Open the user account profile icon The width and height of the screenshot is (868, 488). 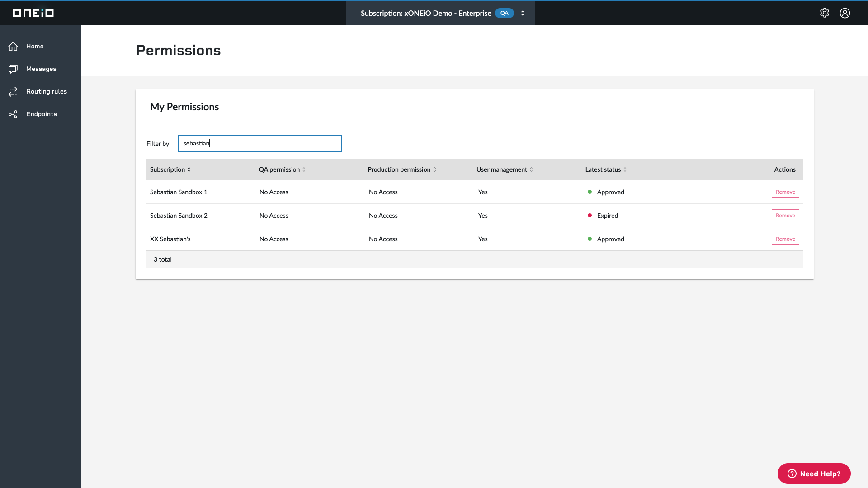click(845, 13)
